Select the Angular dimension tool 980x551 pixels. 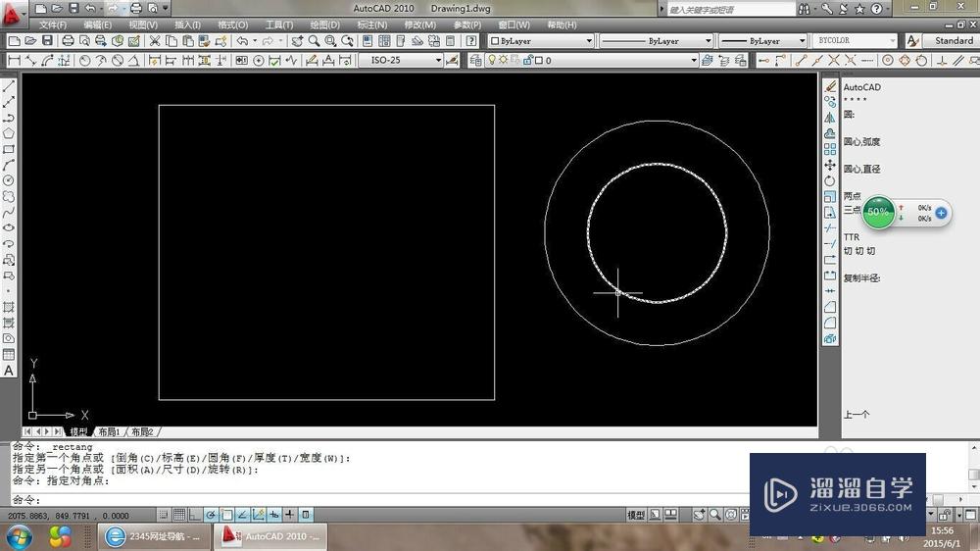coord(133,61)
